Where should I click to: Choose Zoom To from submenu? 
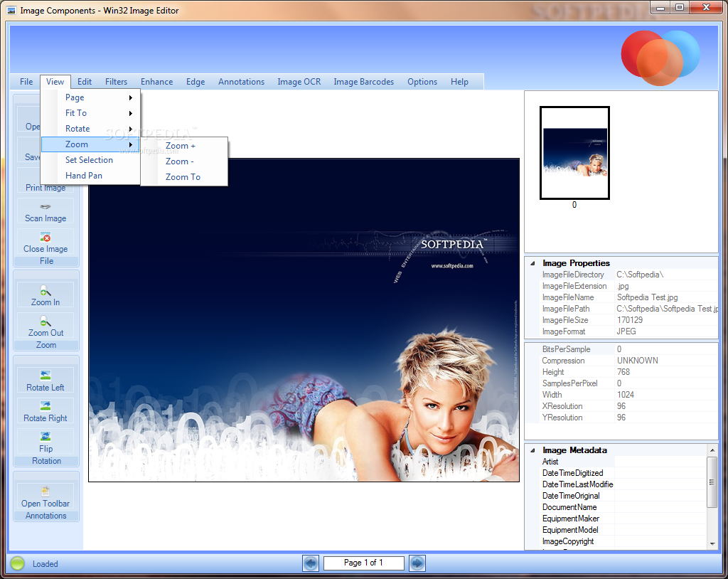(x=184, y=177)
